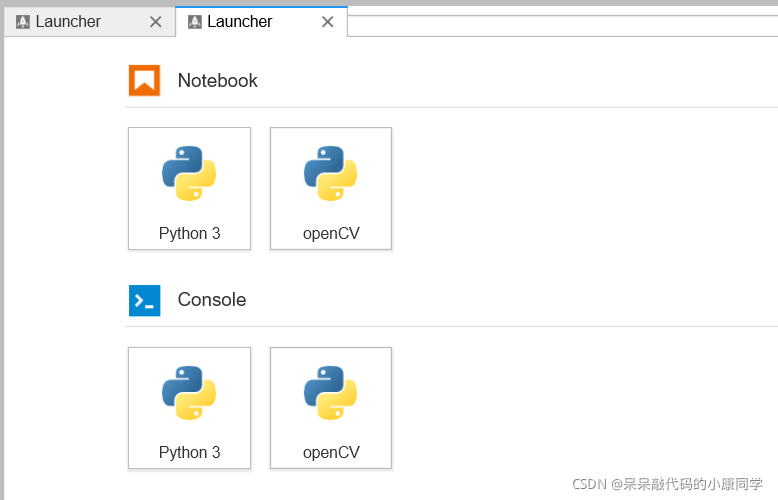Image resolution: width=778 pixels, height=500 pixels.
Task: Open a Python 3 notebook
Action: coord(189,188)
